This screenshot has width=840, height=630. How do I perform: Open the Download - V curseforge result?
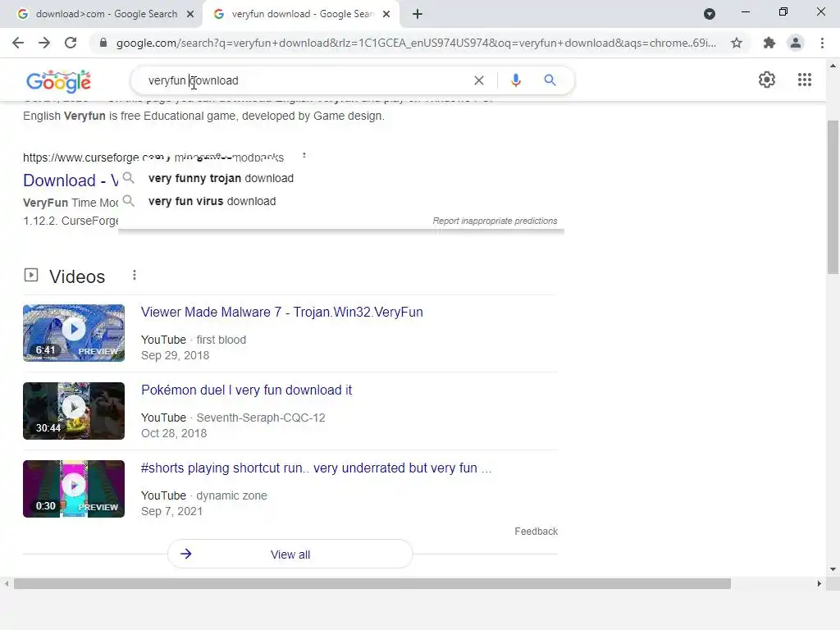[x=71, y=180]
